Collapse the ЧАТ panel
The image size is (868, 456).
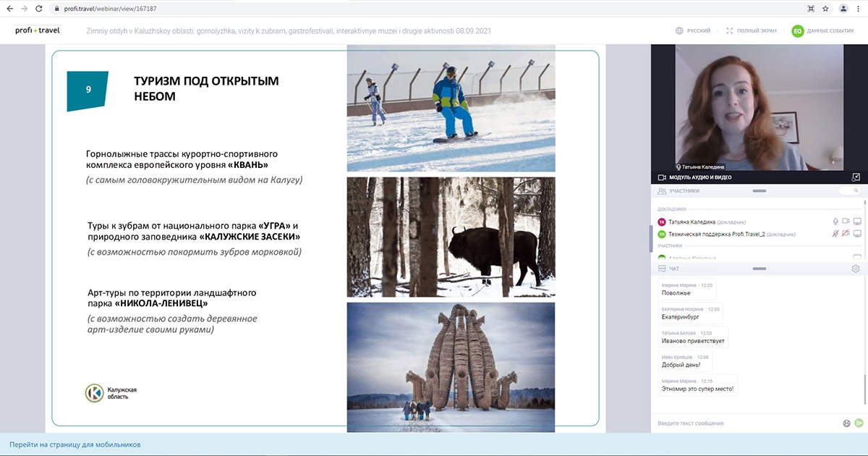(759, 269)
